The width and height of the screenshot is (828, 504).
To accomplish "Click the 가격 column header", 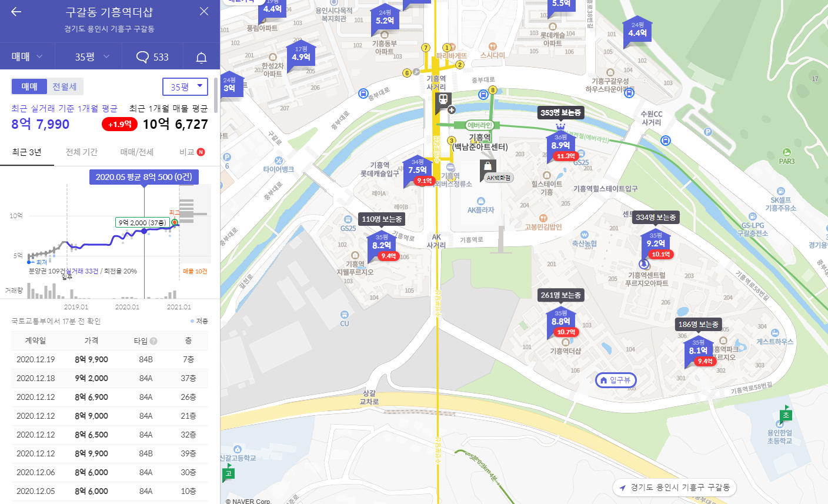I will click(91, 341).
